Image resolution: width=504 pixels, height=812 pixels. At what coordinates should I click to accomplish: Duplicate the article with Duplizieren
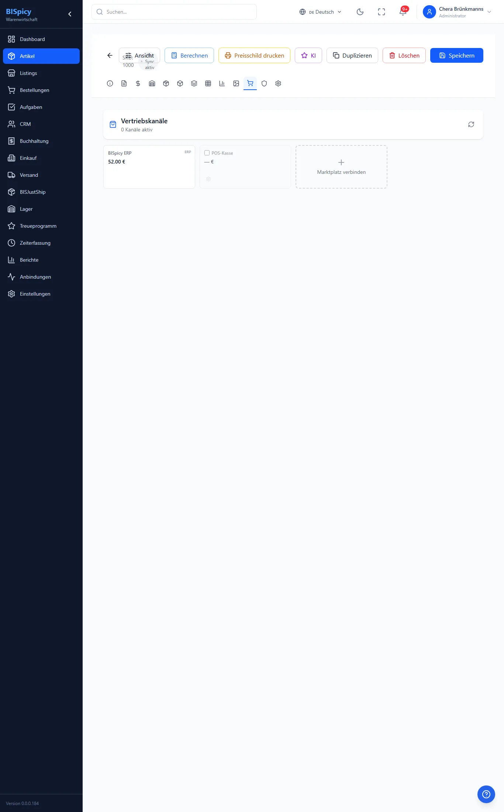tap(352, 55)
